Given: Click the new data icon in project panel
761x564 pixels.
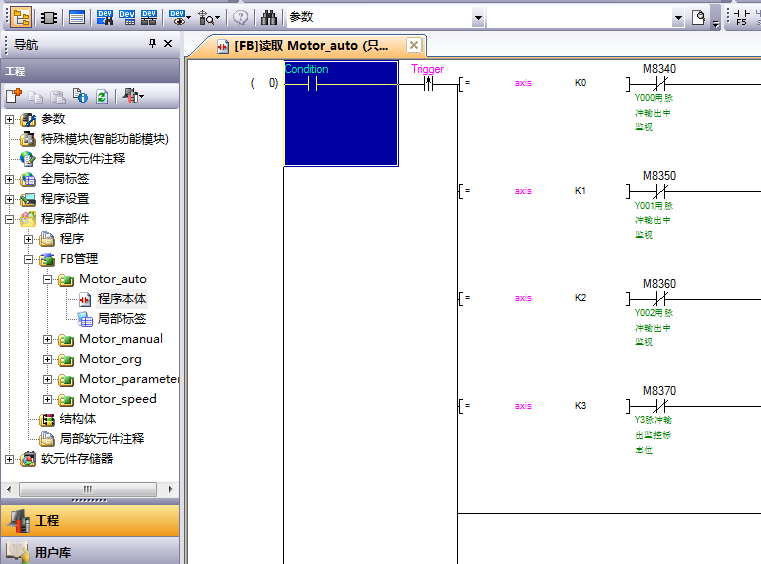Looking at the screenshot, I should tap(13, 96).
